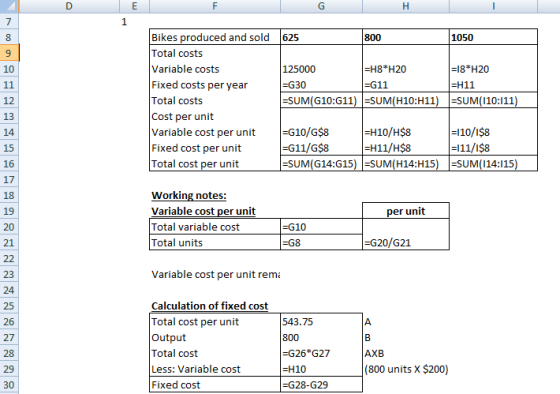Select 'Total units' label cell
This screenshot has width=560, height=394.
215,243
